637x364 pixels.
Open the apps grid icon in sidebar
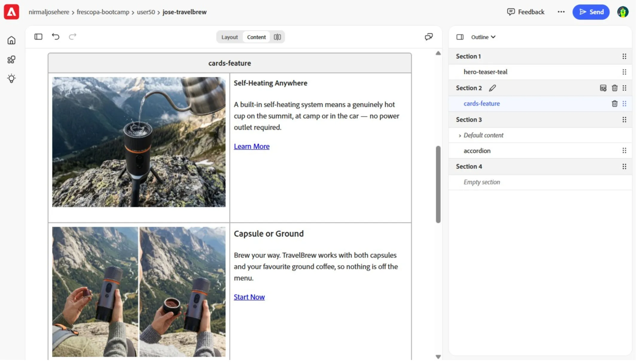coord(11,59)
